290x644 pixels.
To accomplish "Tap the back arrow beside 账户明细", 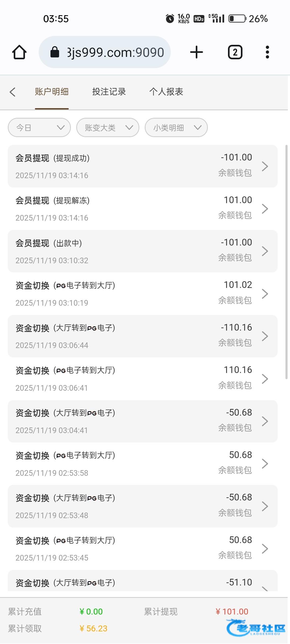I will point(13,92).
